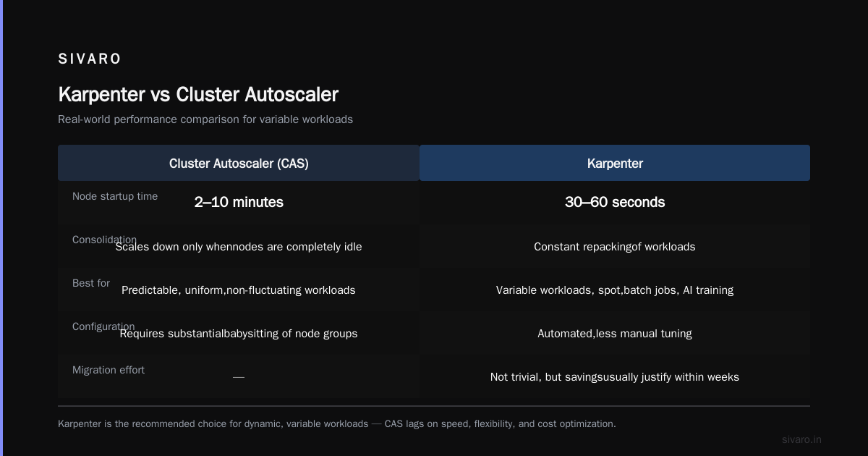The width and height of the screenshot is (868, 456).
Task: Click the 2–10 minutes value
Action: tap(239, 202)
